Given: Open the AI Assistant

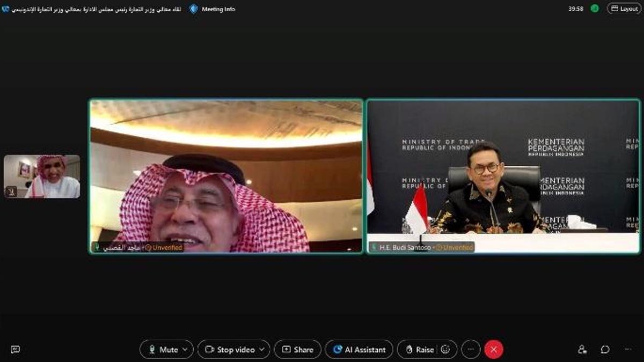Looking at the screenshot, I should [x=359, y=350].
